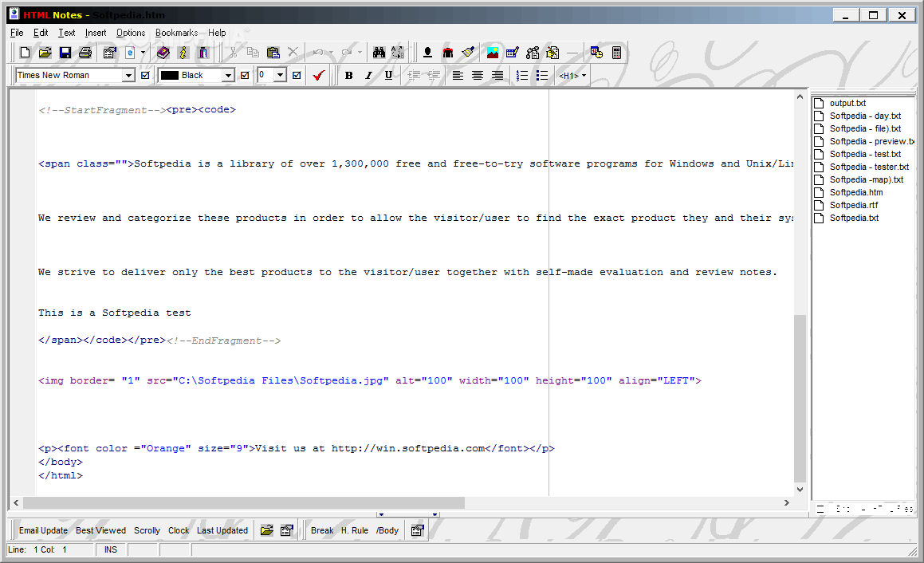Expand the browser preview dropdown arrow
Image resolution: width=924 pixels, height=563 pixels.
pyautogui.click(x=143, y=53)
